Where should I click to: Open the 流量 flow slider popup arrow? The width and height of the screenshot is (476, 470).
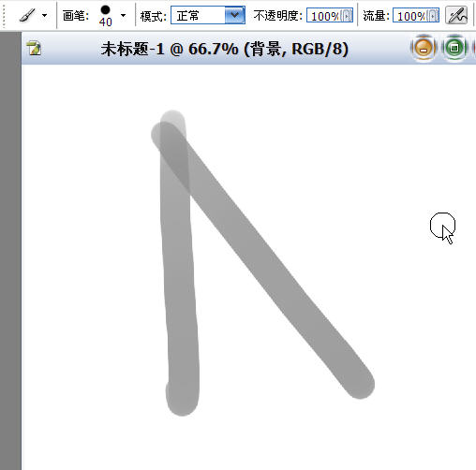coord(433,16)
